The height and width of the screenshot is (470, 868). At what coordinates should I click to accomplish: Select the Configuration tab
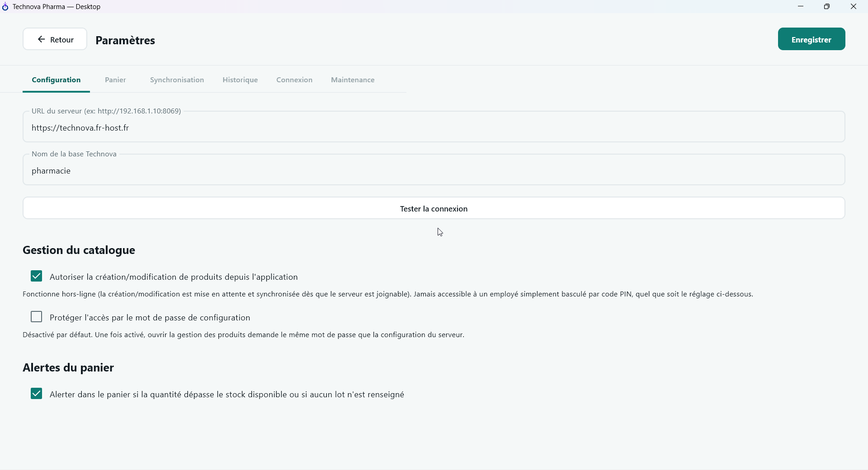point(56,80)
